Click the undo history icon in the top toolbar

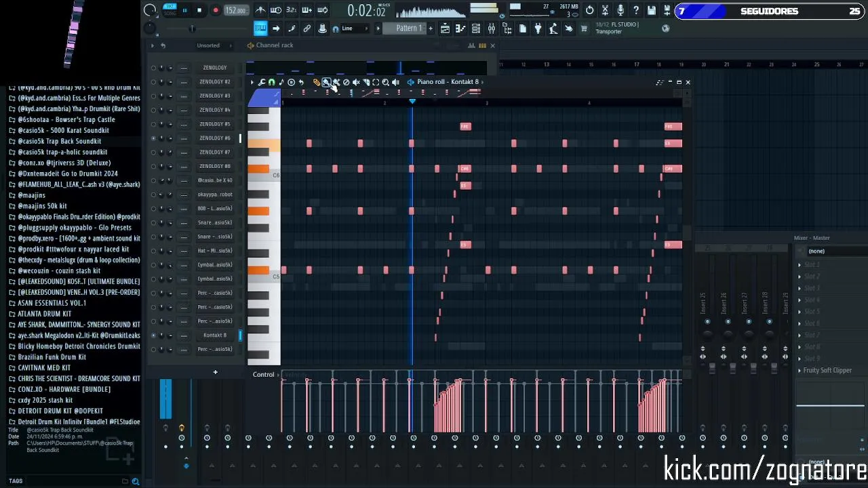590,10
